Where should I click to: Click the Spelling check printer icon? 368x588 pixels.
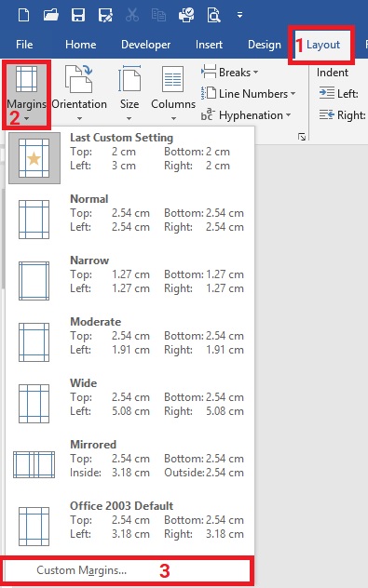(x=186, y=16)
